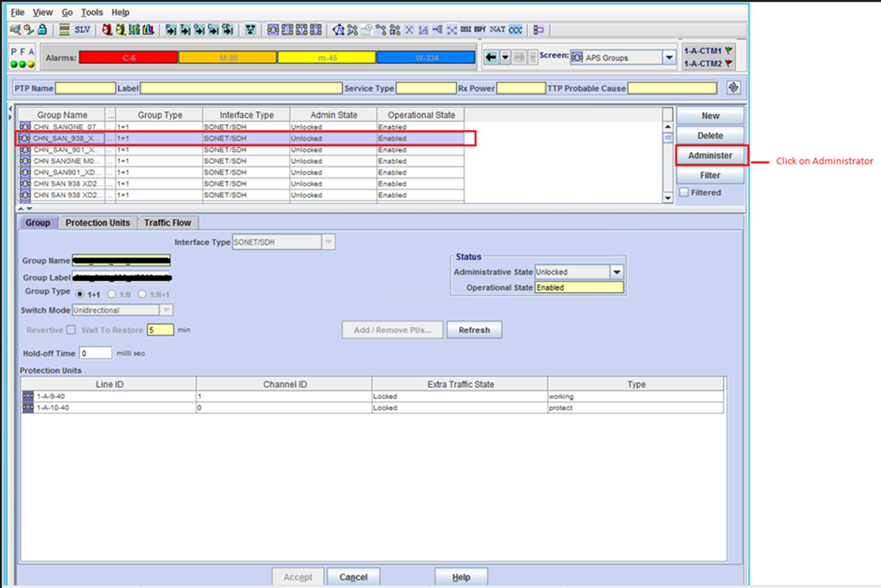Select the 1:N group type radio button
The height and width of the screenshot is (588, 881).
coord(111,294)
